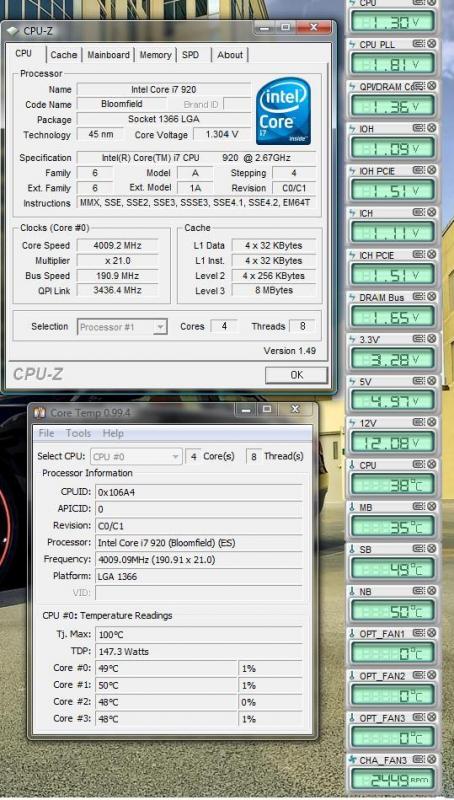Select the CPU tab in CPU-Z
The image size is (454, 800).
click(23, 54)
